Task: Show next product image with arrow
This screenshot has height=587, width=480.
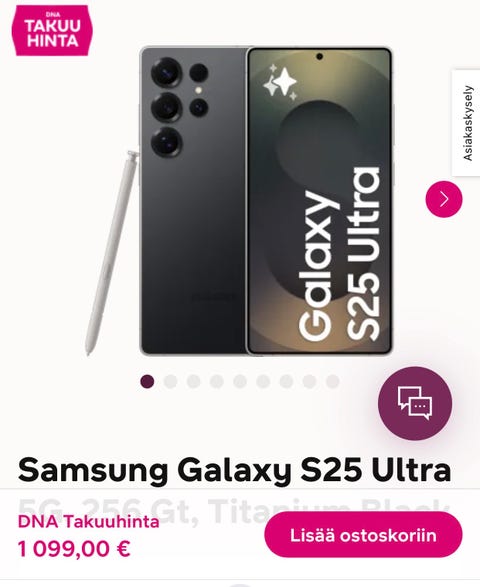Action: pyautogui.click(x=444, y=199)
